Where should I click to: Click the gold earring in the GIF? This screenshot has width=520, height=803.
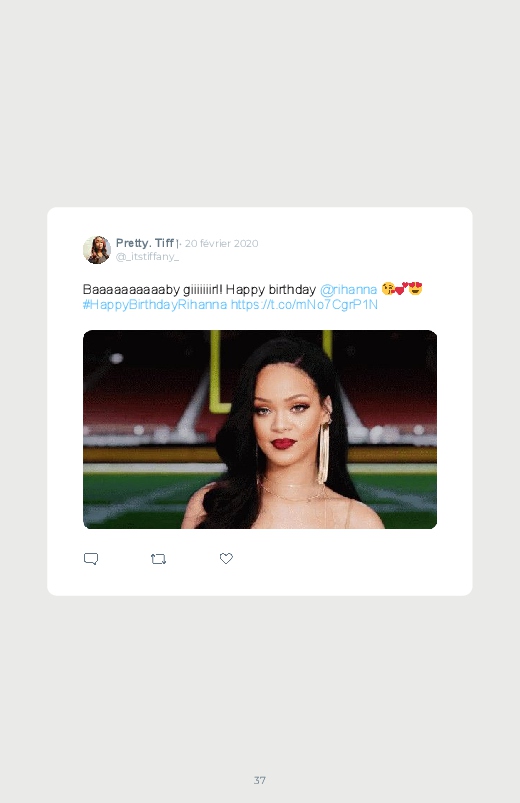(x=324, y=453)
